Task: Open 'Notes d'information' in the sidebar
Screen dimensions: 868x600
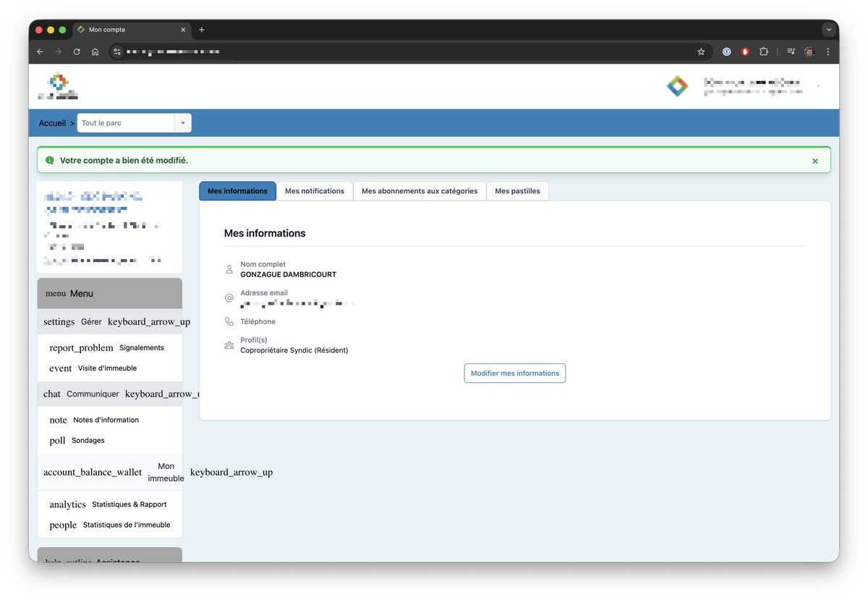Action: click(106, 420)
